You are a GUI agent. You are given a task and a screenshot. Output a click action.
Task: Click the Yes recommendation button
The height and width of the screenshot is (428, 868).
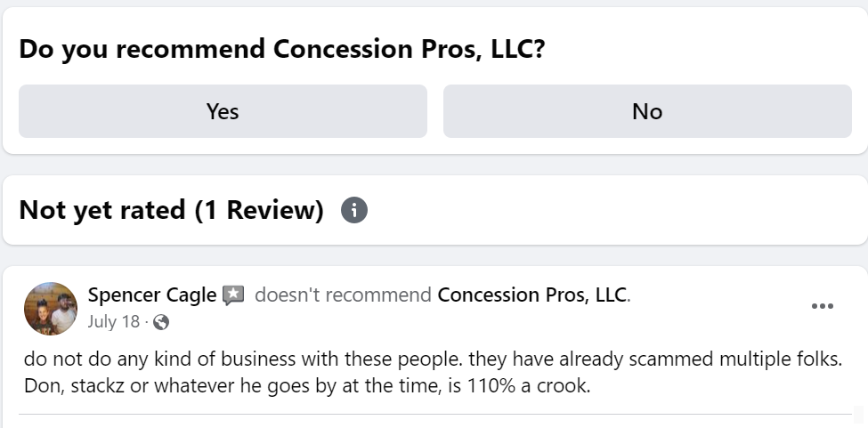point(223,111)
